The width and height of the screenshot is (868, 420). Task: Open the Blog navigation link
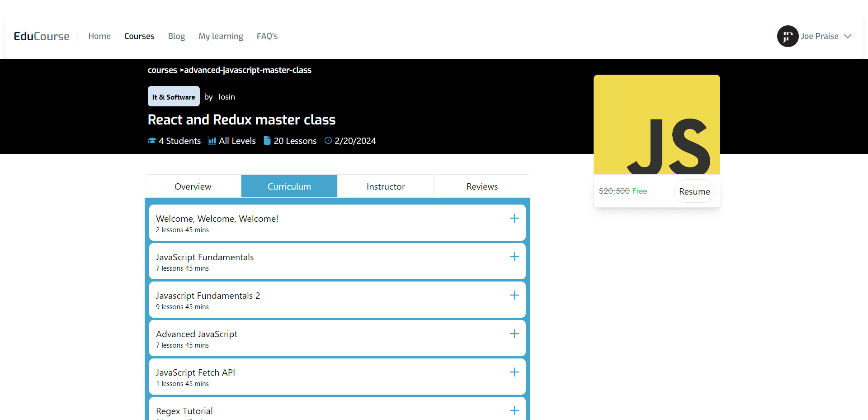[x=176, y=36]
